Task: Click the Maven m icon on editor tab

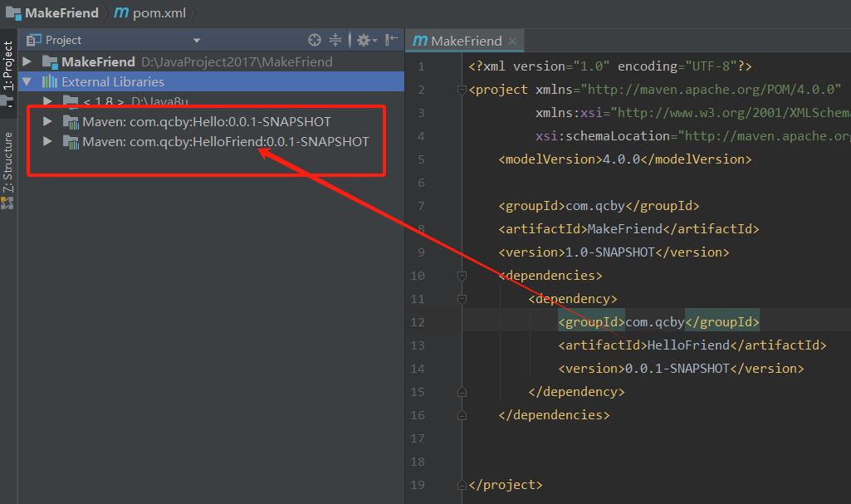Action: pyautogui.click(x=420, y=41)
